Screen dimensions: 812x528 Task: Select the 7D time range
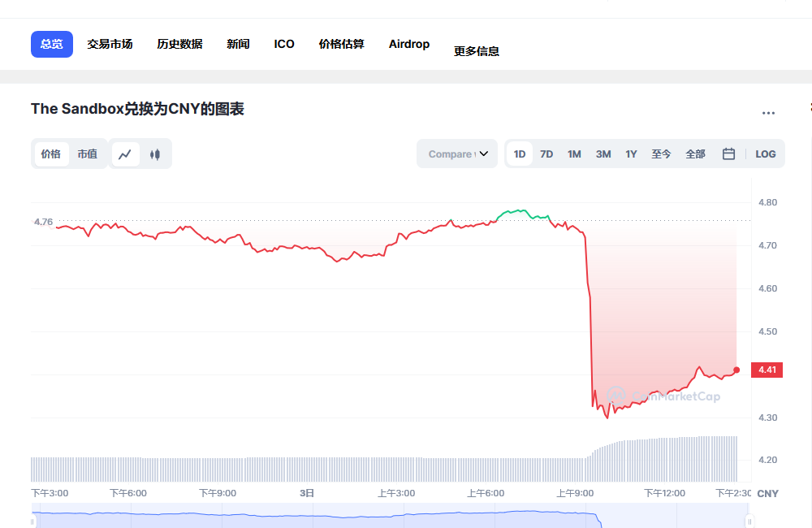(x=546, y=154)
